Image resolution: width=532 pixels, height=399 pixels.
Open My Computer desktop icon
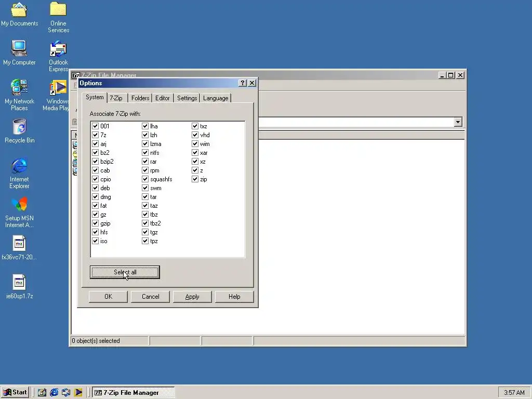click(x=19, y=52)
